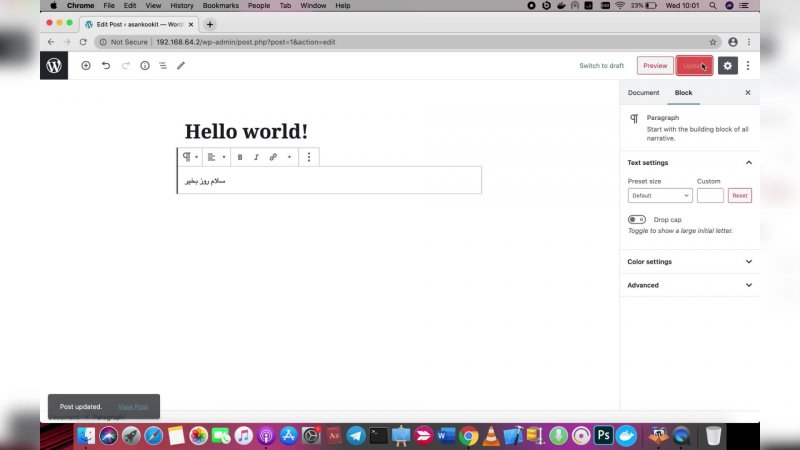Screen dimensions: 800x450
Task: Open block more options menu
Action: pyautogui.click(x=308, y=157)
